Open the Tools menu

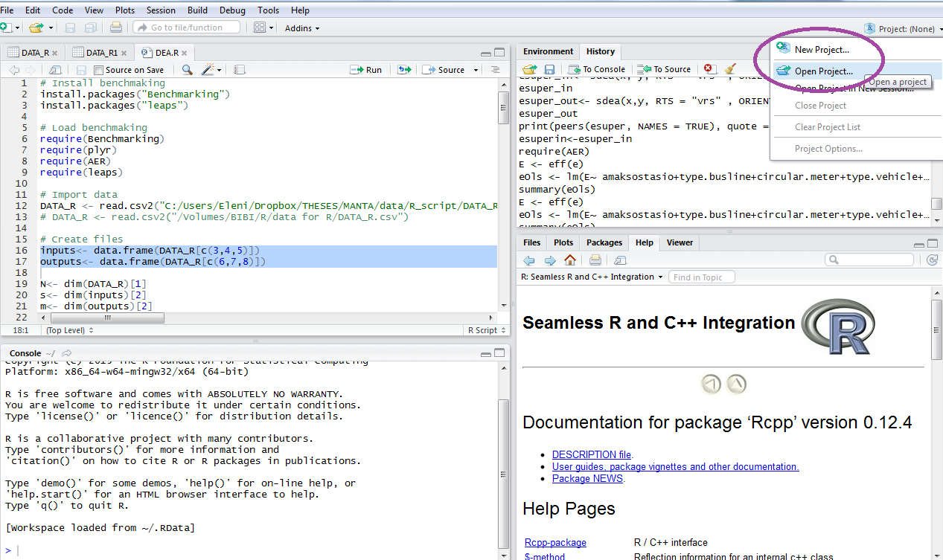[x=269, y=10]
